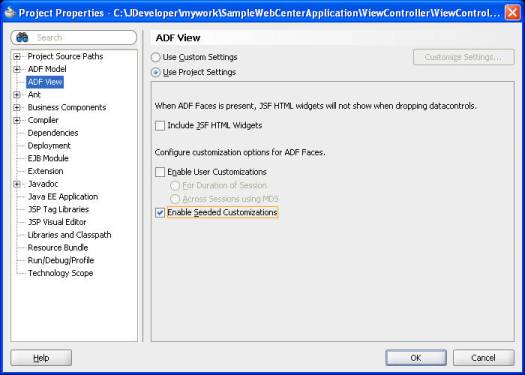The image size is (525, 375).
Task: Open the Deployment category
Action: [49, 146]
